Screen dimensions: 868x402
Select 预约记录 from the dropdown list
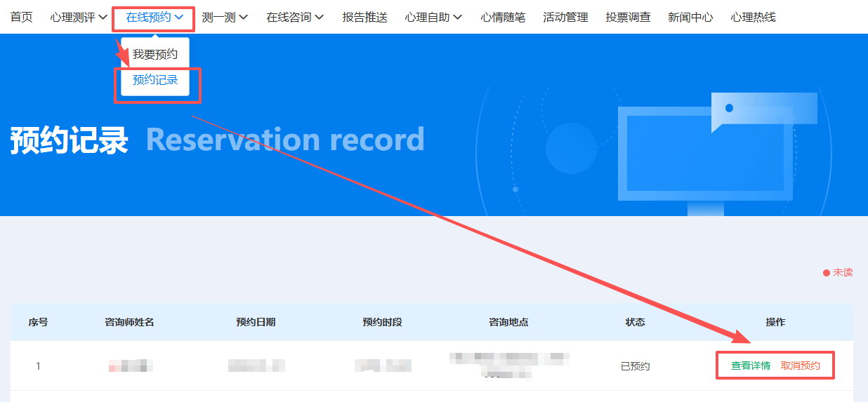point(155,80)
